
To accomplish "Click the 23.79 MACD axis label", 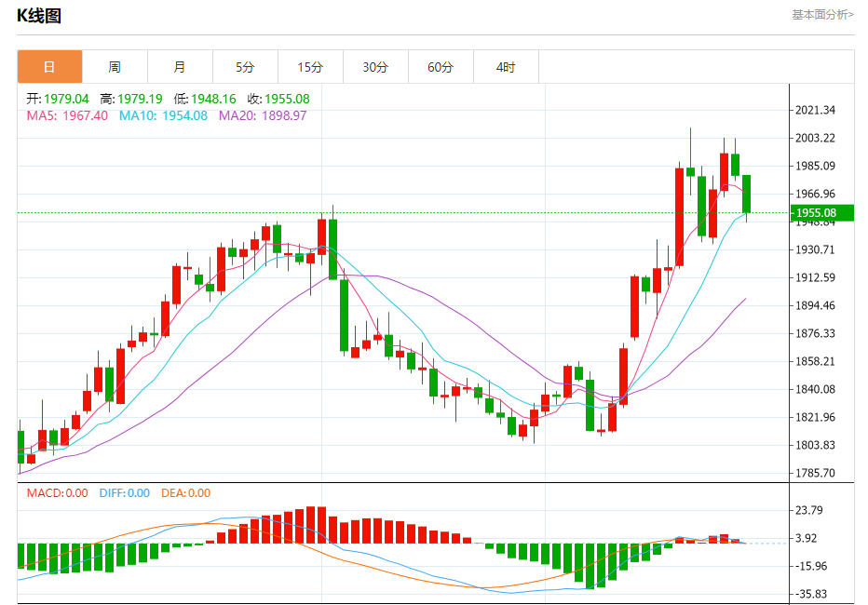I will [x=808, y=510].
